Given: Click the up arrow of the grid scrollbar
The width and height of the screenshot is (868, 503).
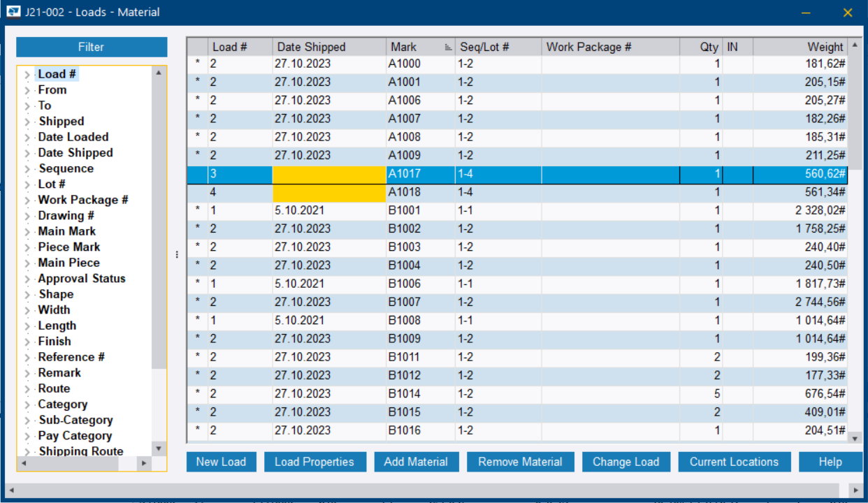Looking at the screenshot, I should pos(853,45).
